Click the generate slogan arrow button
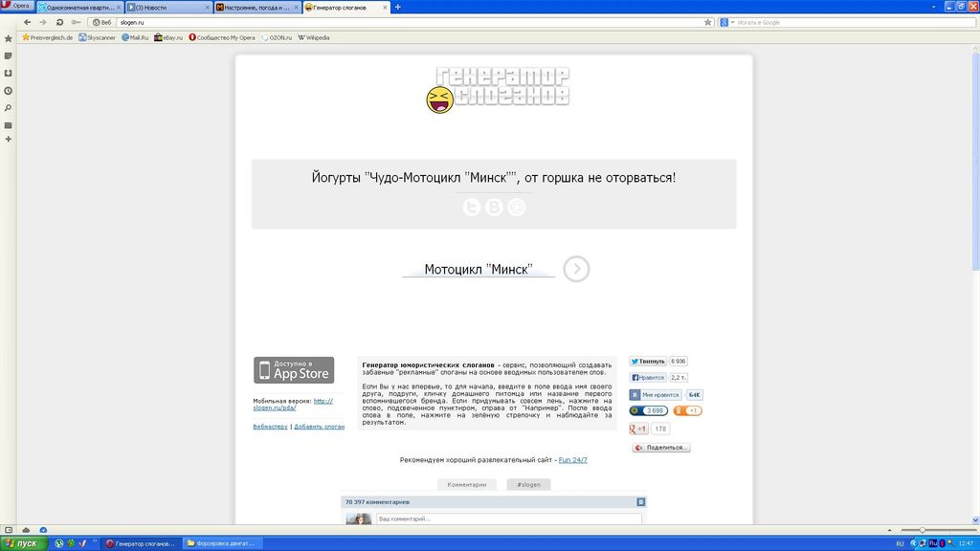This screenshot has height=551, width=980. [x=576, y=269]
